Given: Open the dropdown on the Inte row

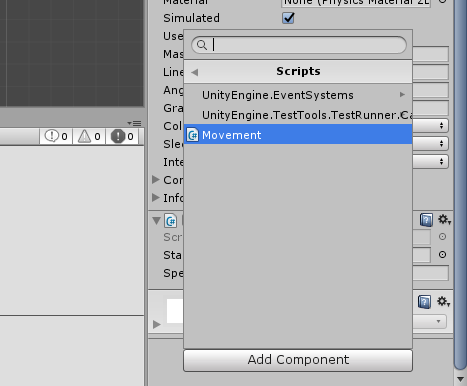Looking at the screenshot, I should (x=430, y=162).
